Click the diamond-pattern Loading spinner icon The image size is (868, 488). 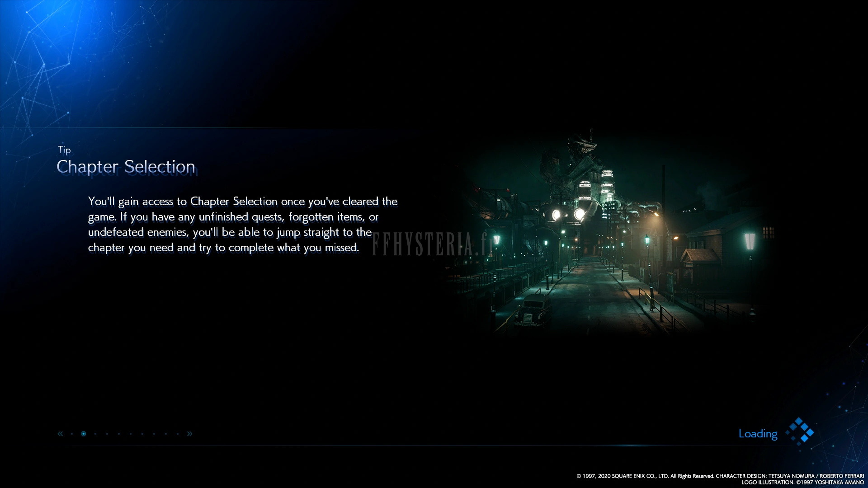coord(799,432)
